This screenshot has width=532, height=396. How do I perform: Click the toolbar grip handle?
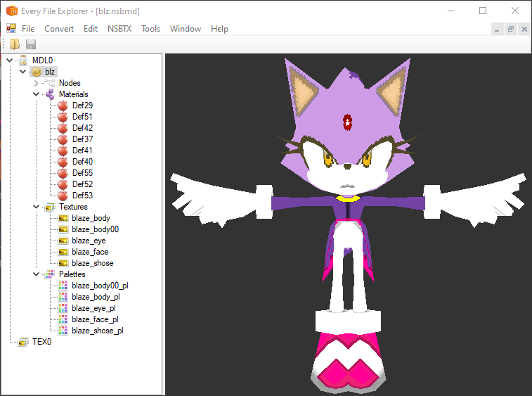point(4,44)
